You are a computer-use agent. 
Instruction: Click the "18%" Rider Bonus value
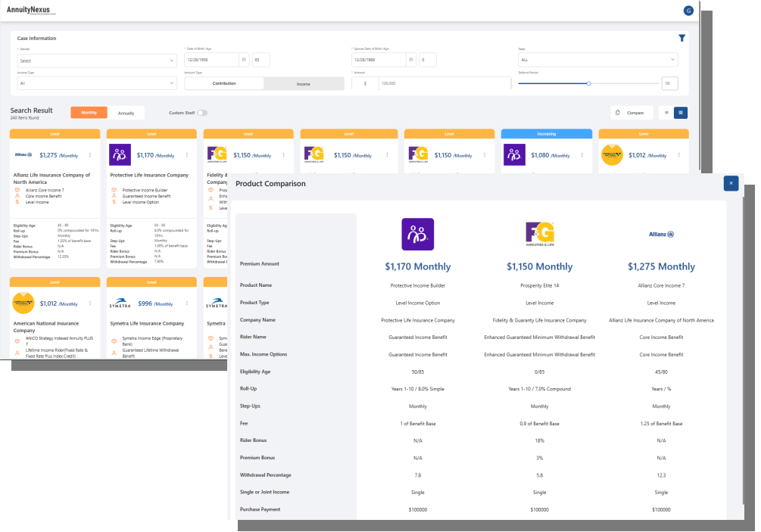point(540,441)
